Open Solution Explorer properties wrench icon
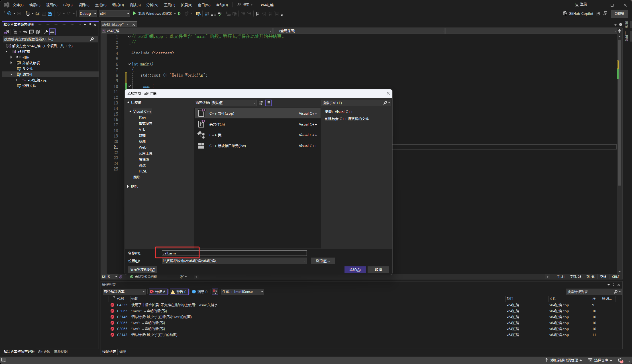This screenshot has height=364, width=632. coord(46,32)
